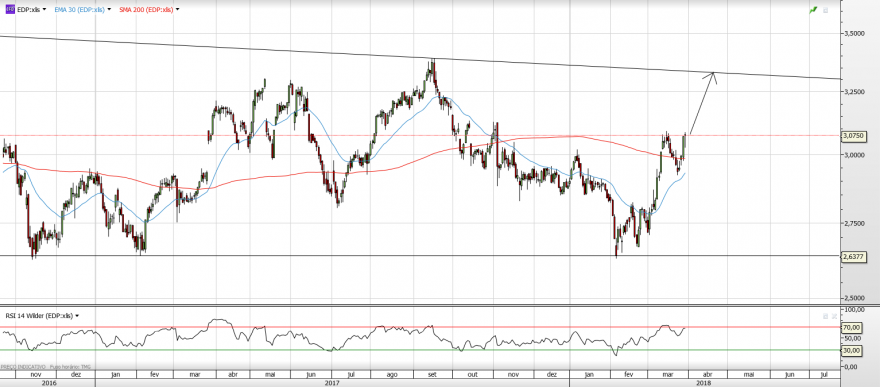Click the 'mar' month label under 2017

pos(195,374)
